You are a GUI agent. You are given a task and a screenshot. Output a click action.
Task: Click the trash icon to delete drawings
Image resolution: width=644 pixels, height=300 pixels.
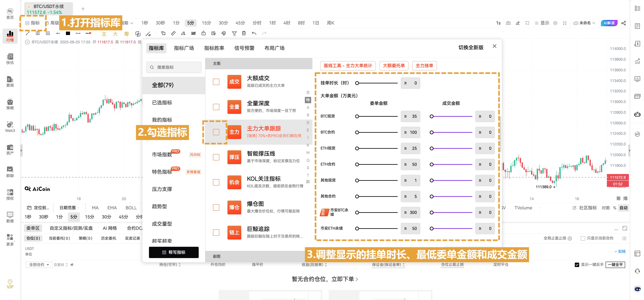244,33
